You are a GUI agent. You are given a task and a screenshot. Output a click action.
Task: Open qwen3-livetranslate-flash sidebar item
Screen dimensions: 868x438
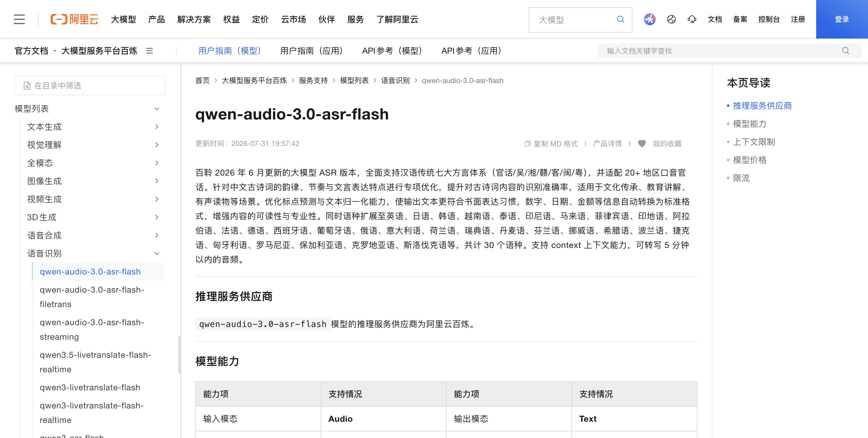tap(90, 388)
